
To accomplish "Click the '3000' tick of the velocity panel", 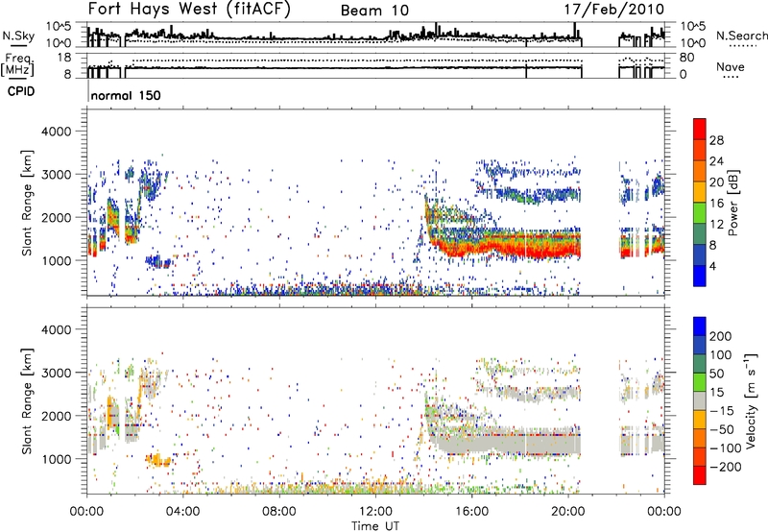I will pos(57,373).
